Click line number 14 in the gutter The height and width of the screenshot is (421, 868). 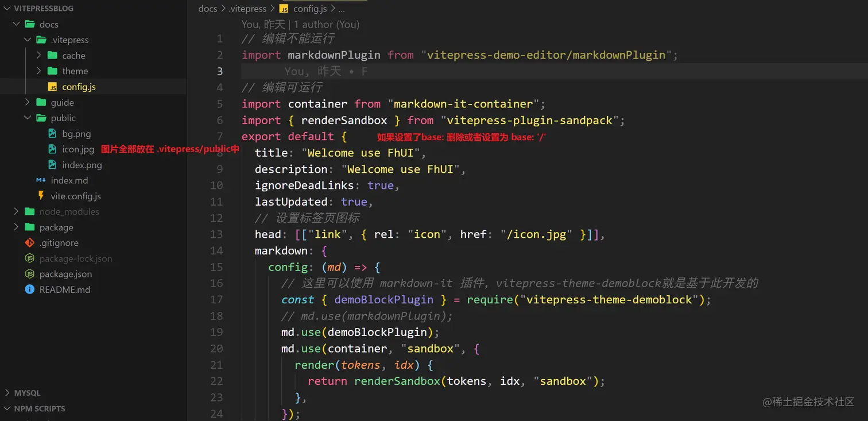216,250
